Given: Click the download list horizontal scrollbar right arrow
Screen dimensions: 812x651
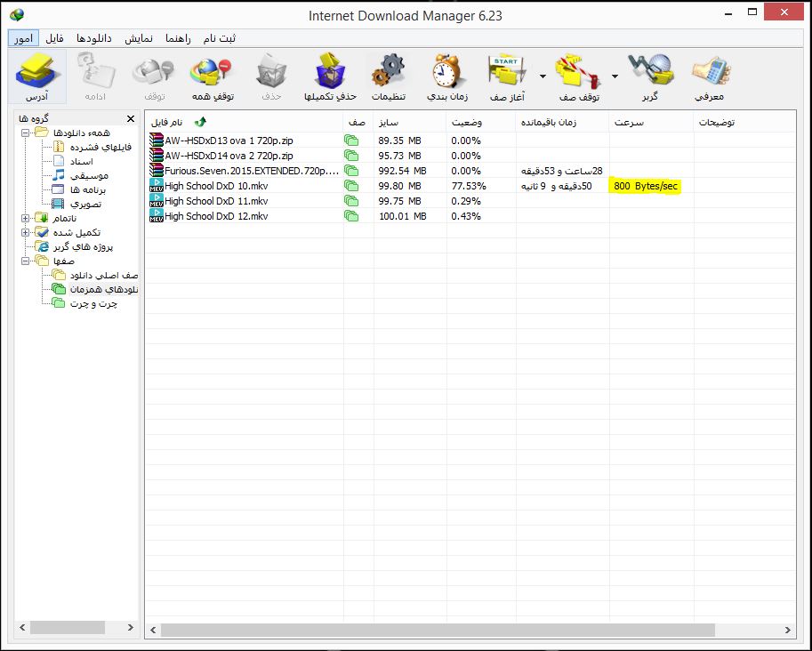Looking at the screenshot, I should pos(788,630).
